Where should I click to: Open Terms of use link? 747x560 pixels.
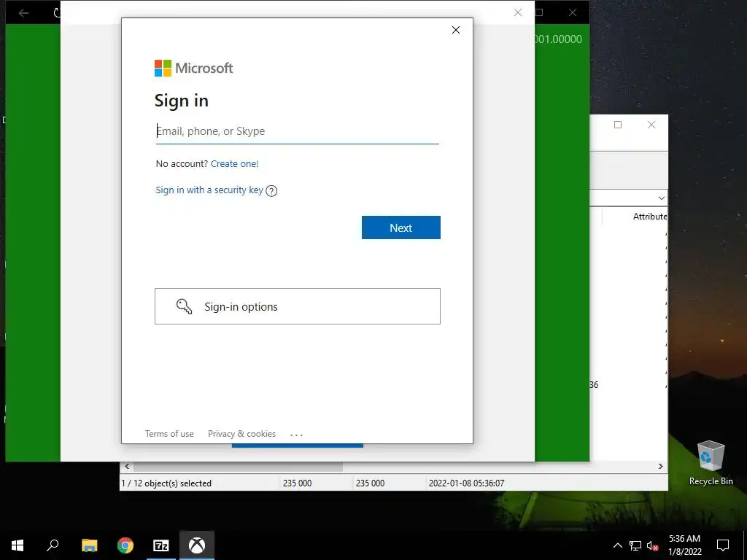click(x=169, y=434)
